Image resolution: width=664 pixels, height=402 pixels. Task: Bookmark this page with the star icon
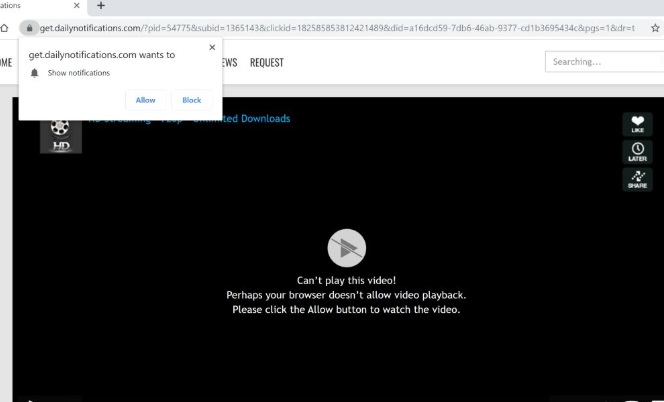(x=655, y=28)
